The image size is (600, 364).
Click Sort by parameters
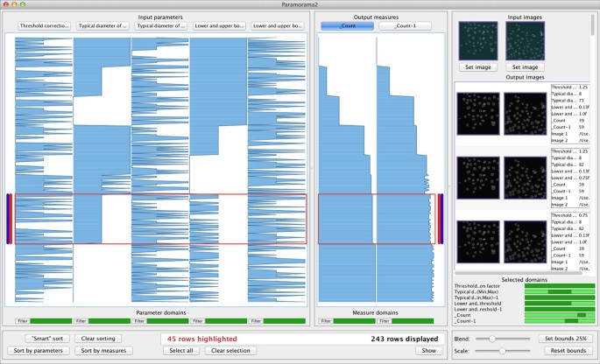[39, 351]
